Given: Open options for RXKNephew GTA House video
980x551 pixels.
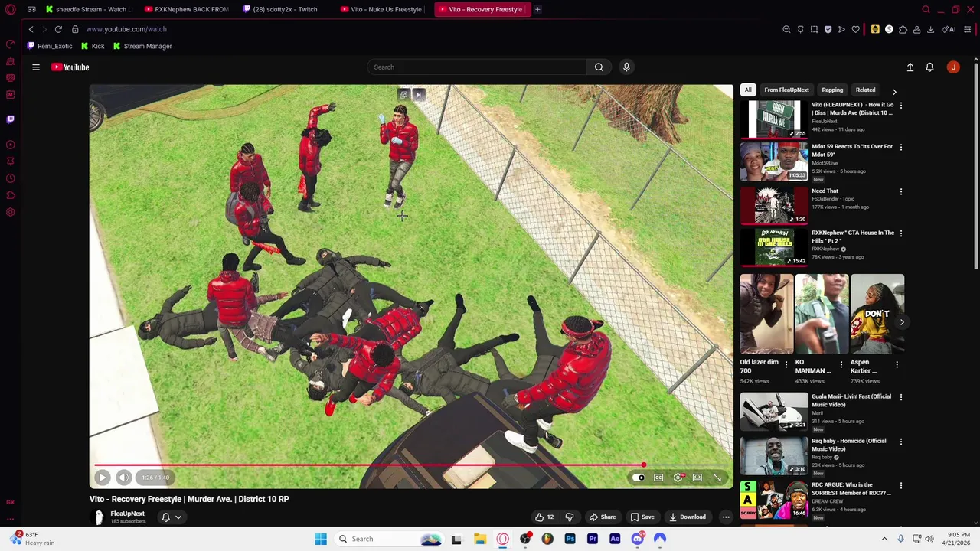Looking at the screenshot, I should [901, 233].
